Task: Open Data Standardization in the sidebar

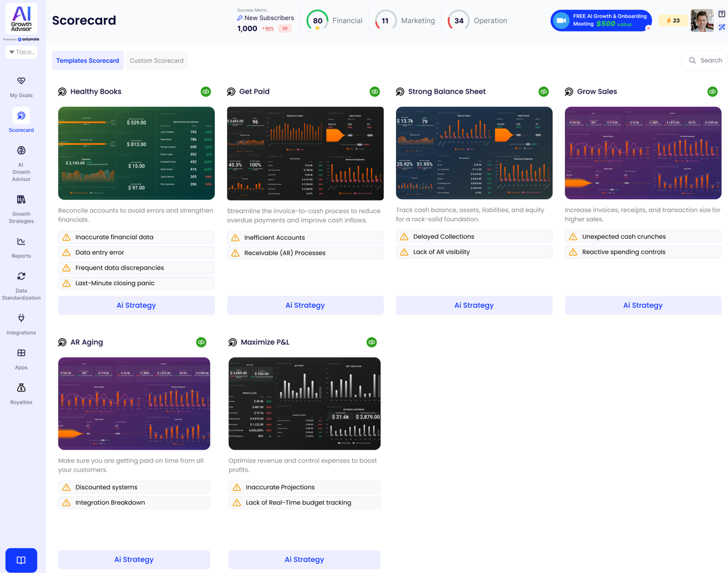Action: pyautogui.click(x=21, y=276)
